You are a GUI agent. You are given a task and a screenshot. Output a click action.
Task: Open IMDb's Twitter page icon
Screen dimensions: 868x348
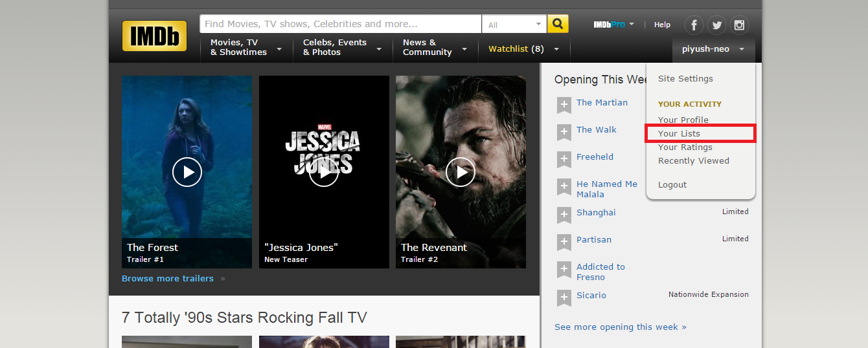tap(716, 25)
